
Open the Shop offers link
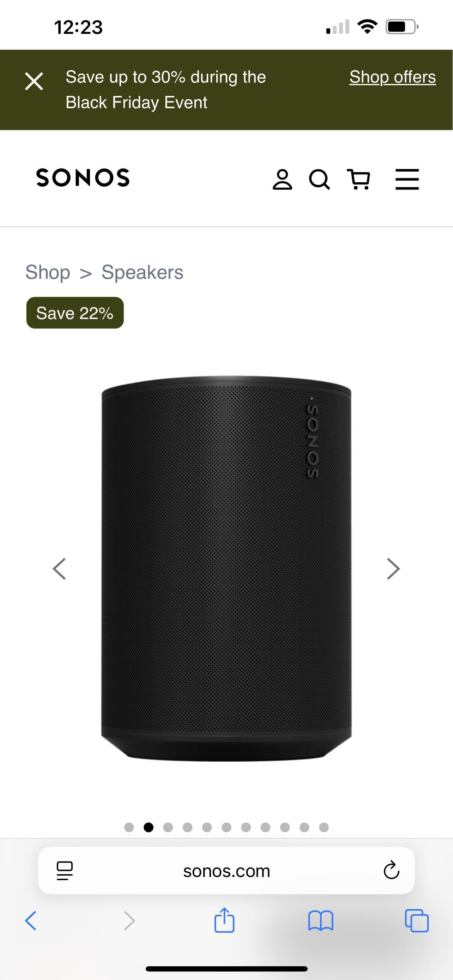point(392,77)
